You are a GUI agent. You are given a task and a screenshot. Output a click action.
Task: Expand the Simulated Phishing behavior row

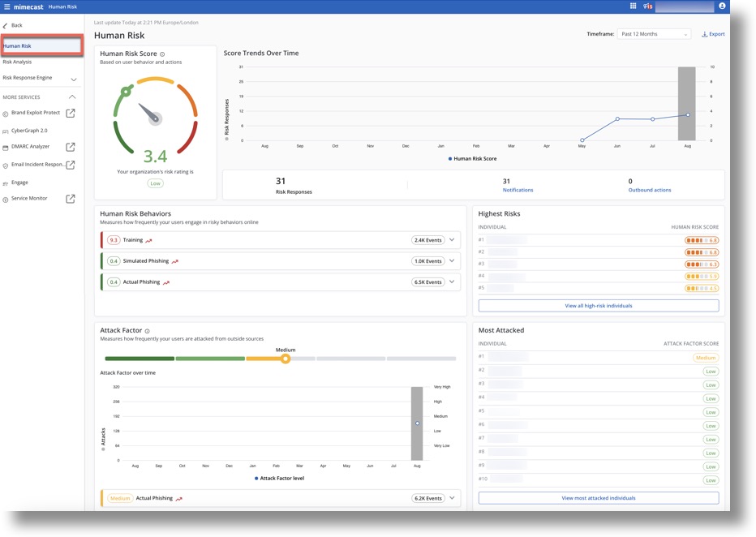452,261
